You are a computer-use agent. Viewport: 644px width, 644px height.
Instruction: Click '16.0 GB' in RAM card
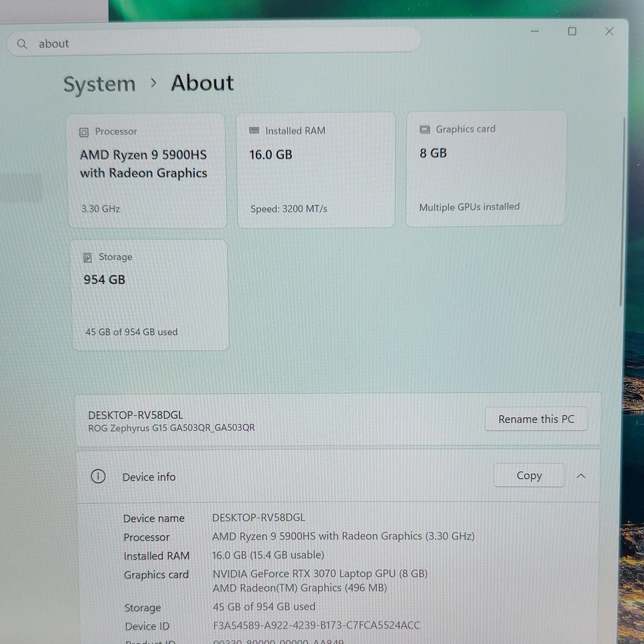[x=271, y=155]
